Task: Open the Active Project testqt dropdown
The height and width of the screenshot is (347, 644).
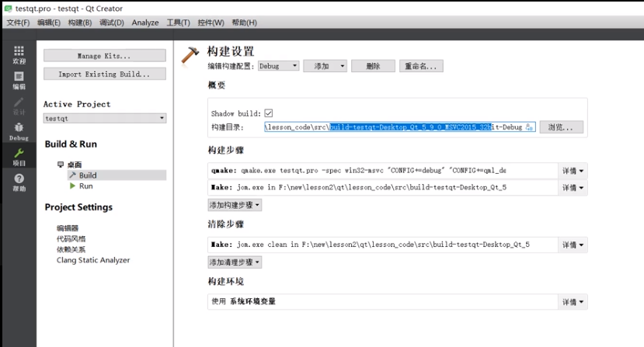Action: point(105,118)
